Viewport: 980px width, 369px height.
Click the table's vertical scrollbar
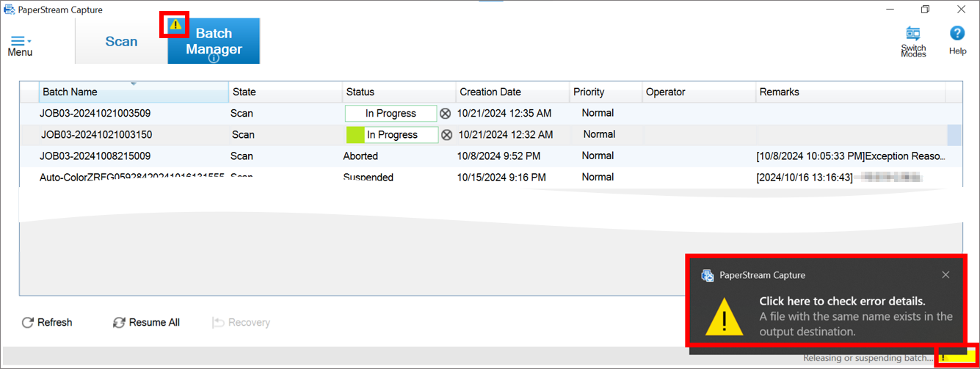(954, 135)
